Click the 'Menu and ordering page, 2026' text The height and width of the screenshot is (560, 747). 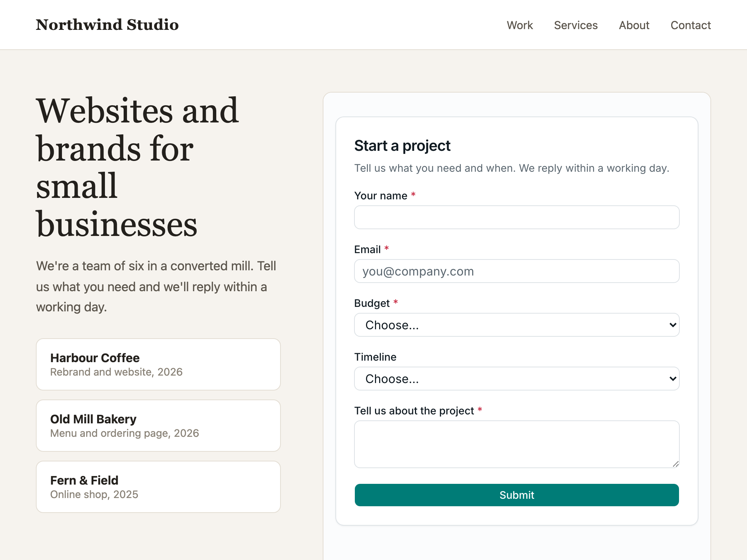[x=124, y=433]
